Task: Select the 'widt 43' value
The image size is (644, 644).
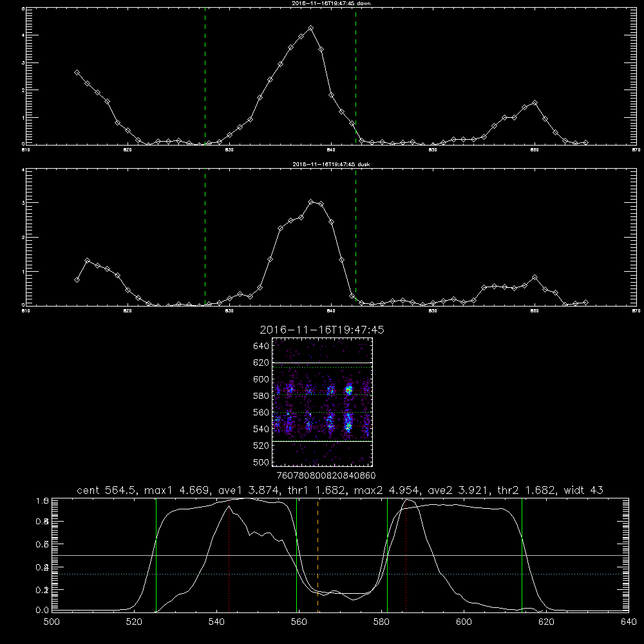Action: click(x=583, y=490)
